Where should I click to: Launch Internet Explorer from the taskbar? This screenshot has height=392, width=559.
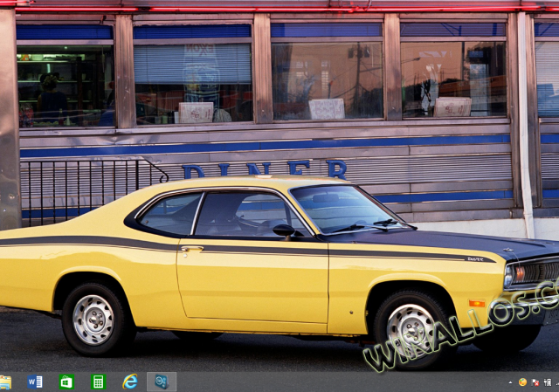tap(130, 382)
